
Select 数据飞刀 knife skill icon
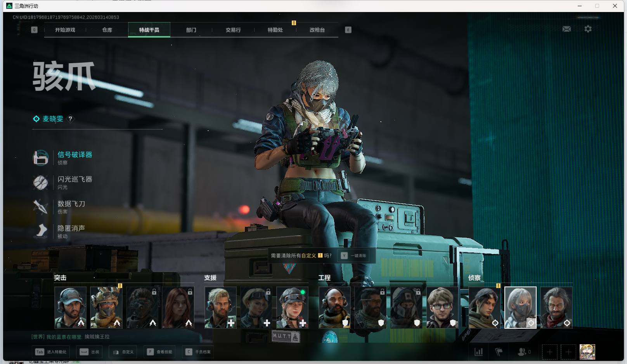coord(41,207)
